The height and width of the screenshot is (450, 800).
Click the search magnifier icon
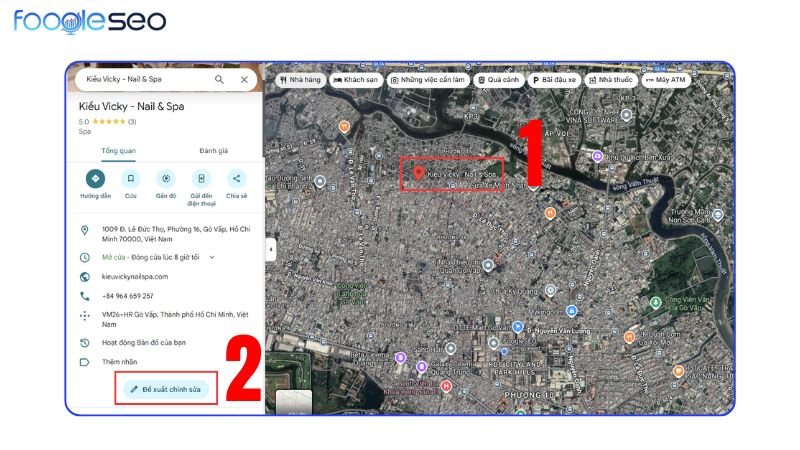click(x=219, y=79)
